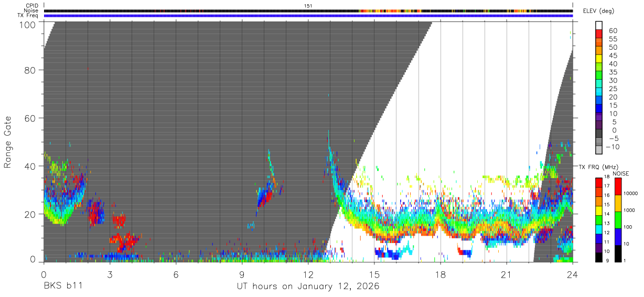Click the Noise row label at top left
Image resolution: width=644 pixels, height=297 pixels.
point(31,10)
